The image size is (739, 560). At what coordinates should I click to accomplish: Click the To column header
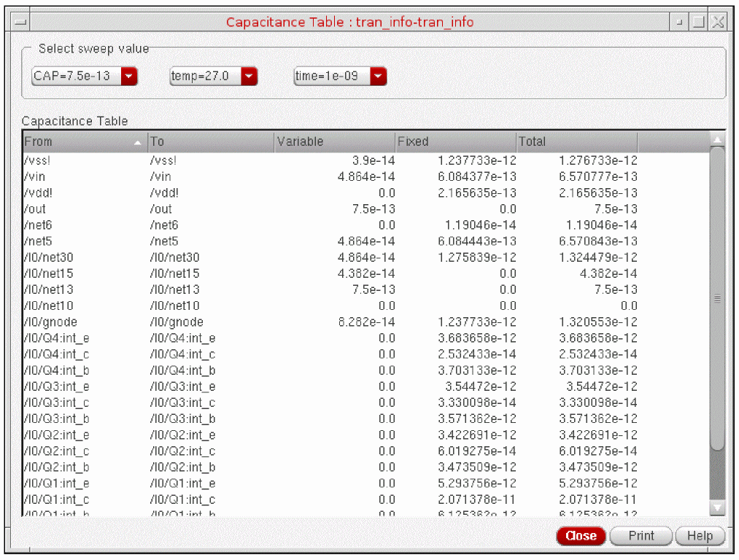[210, 141]
